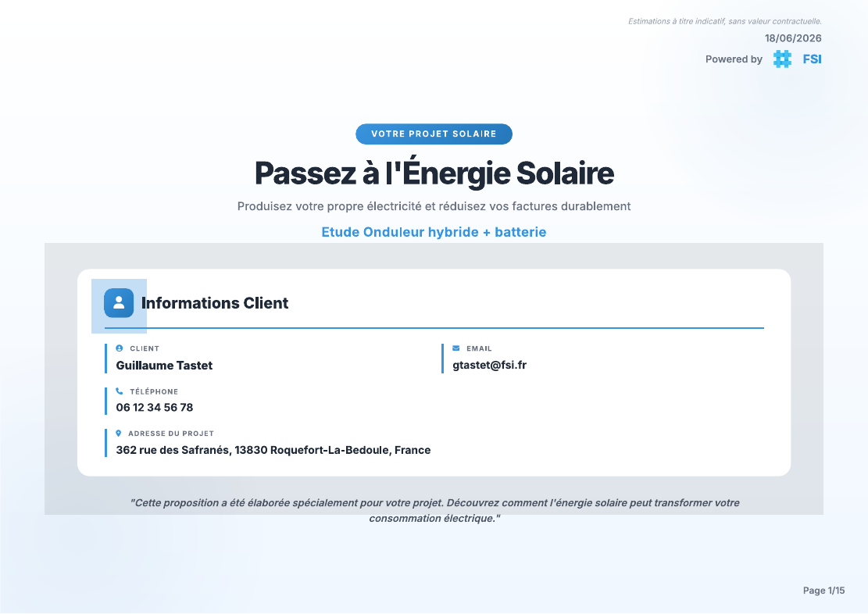Screen dimensions: 868x614
Task: Click the CLIENT field label
Action: pos(145,348)
